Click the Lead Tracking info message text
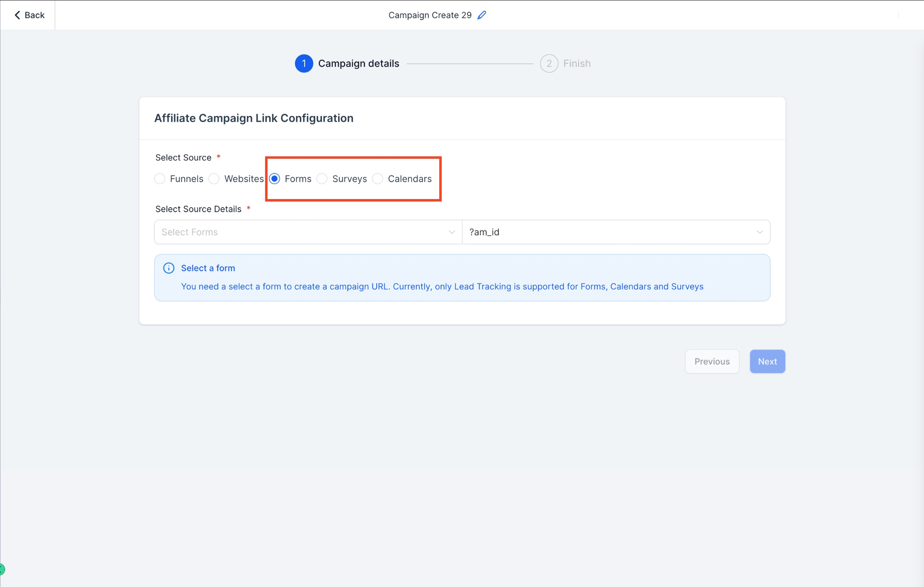Viewport: 924px width, 587px height. coord(442,287)
